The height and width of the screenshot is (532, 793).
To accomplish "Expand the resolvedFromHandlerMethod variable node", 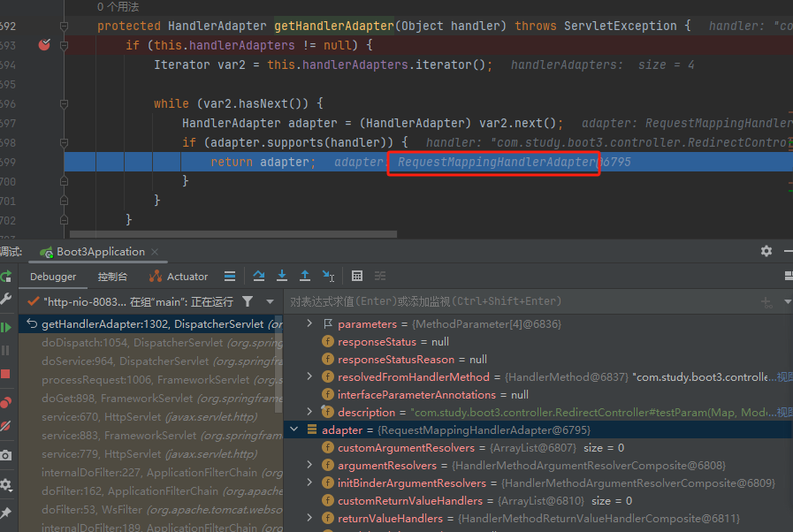I will coord(309,376).
